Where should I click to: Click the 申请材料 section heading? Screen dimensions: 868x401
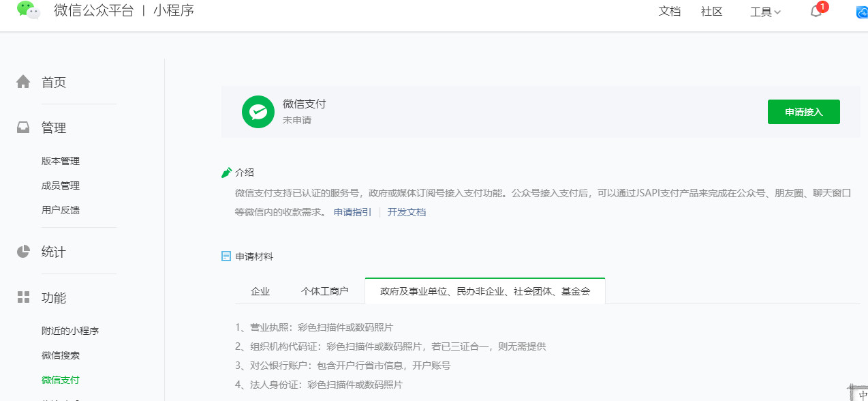pyautogui.click(x=254, y=256)
